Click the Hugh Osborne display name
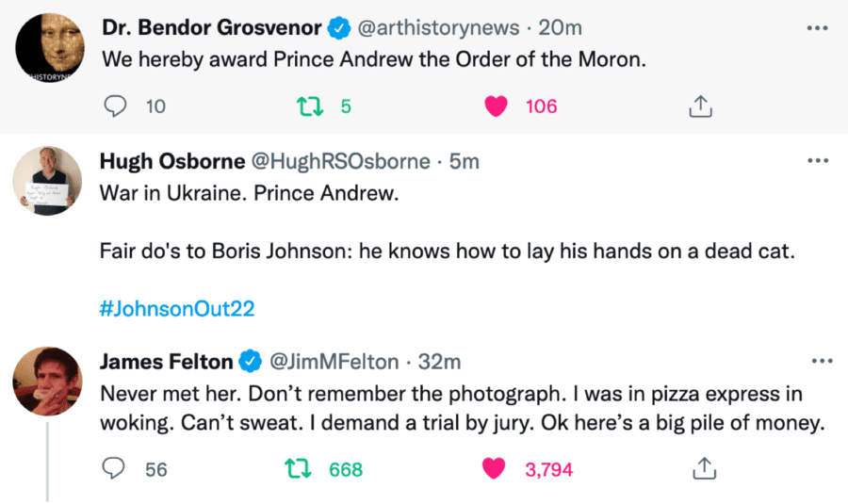 (170, 162)
